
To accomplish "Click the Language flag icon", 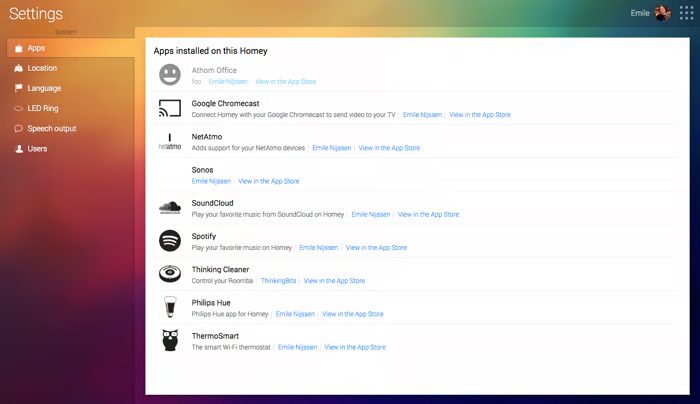I will click(18, 88).
